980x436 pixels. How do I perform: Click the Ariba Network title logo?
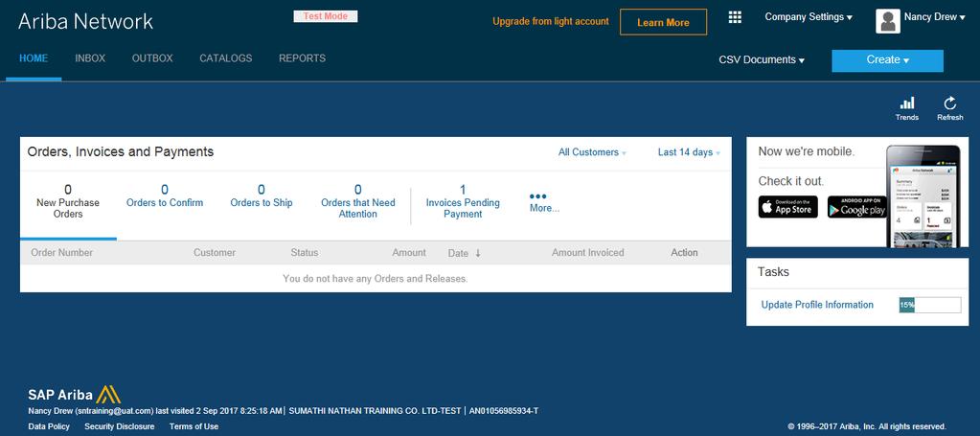[85, 21]
